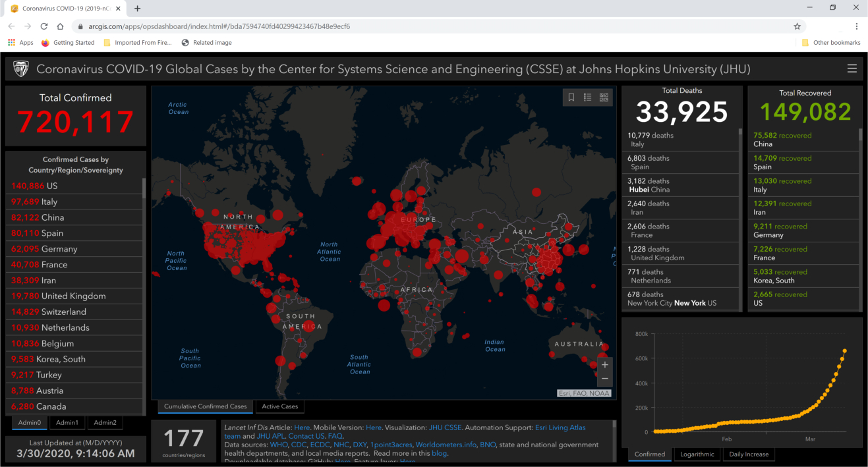Open the Apps shortcut in bookmarks bar

pos(20,43)
